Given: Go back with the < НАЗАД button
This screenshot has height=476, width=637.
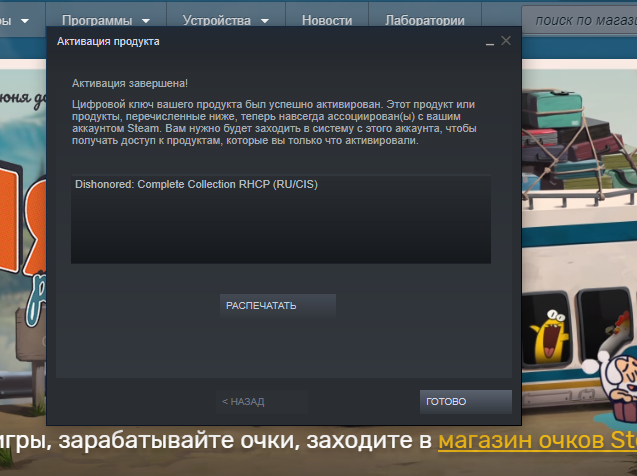Looking at the screenshot, I should click(262, 402).
